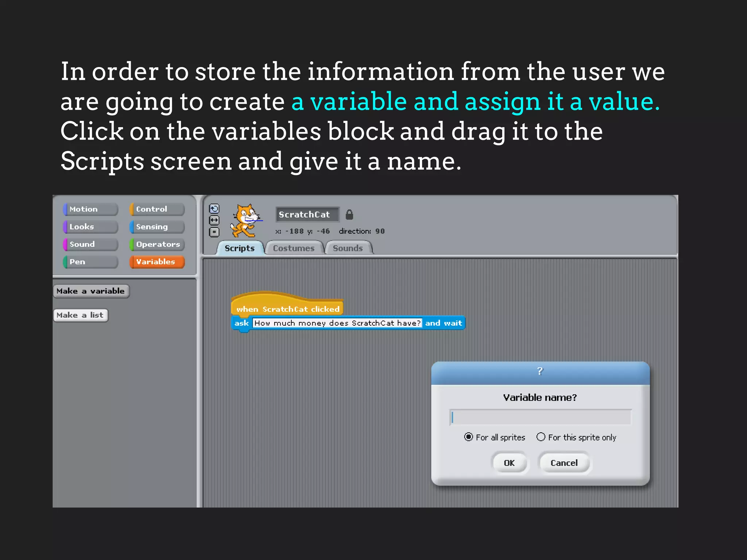Click the ScratchCat sprite name field

coord(307,214)
